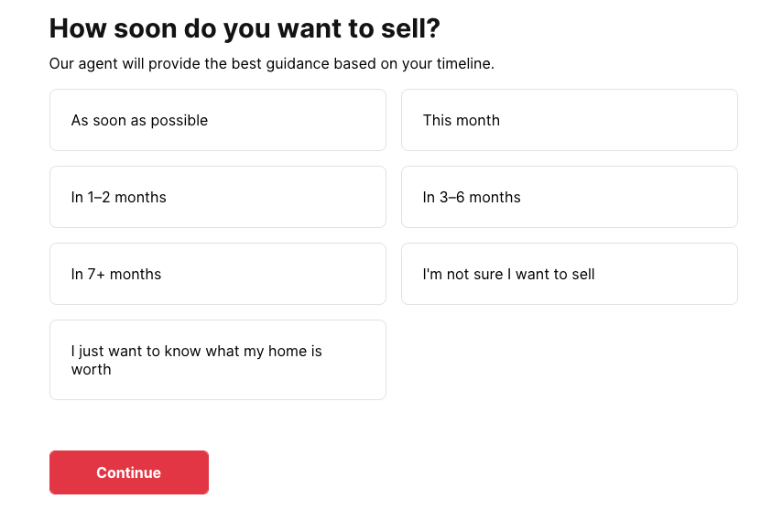Select "In 3–6 months" timeline card
The height and width of the screenshot is (532, 783).
click(x=569, y=197)
